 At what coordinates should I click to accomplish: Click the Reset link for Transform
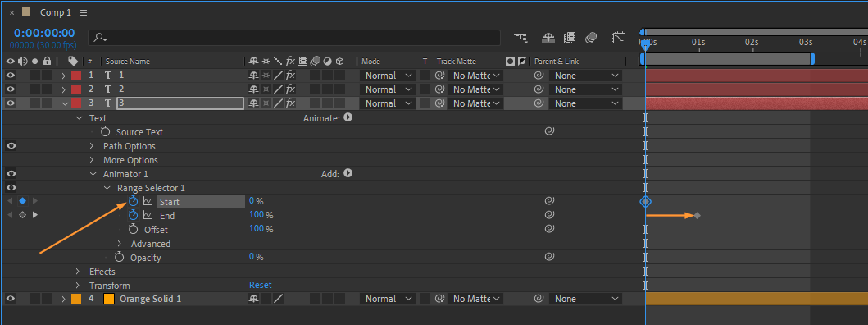(260, 285)
